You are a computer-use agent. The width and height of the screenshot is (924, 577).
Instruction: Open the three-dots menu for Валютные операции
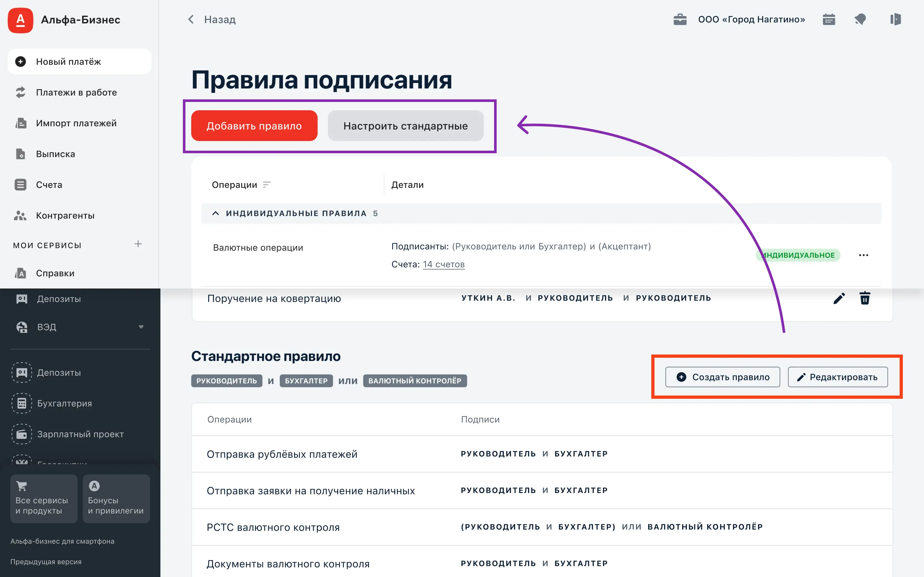pyautogui.click(x=863, y=255)
